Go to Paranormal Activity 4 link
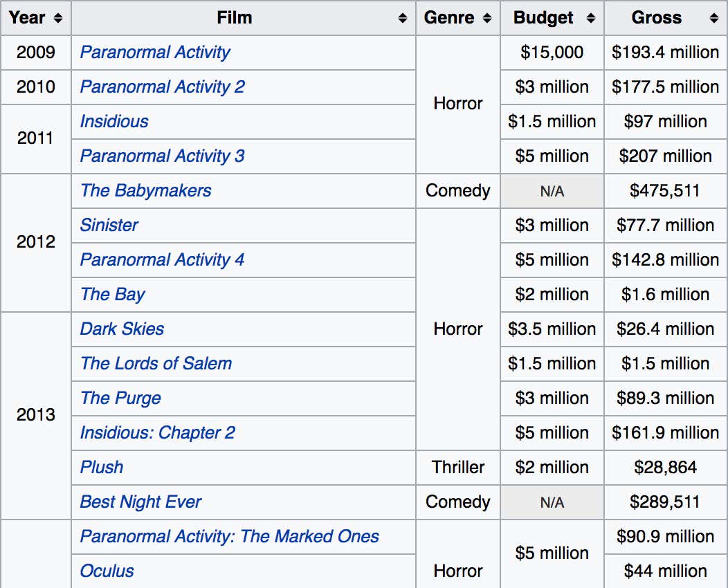 click(x=162, y=260)
